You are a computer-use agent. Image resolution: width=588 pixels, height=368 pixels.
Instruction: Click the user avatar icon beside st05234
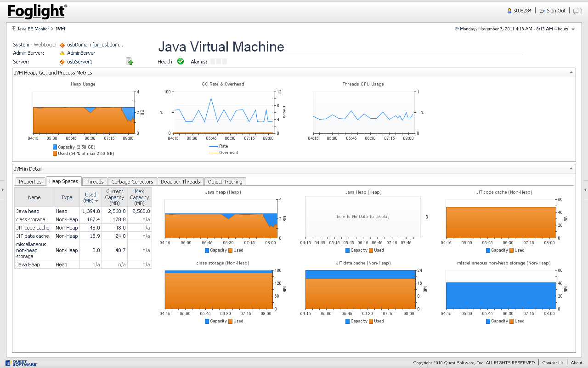pyautogui.click(x=509, y=11)
